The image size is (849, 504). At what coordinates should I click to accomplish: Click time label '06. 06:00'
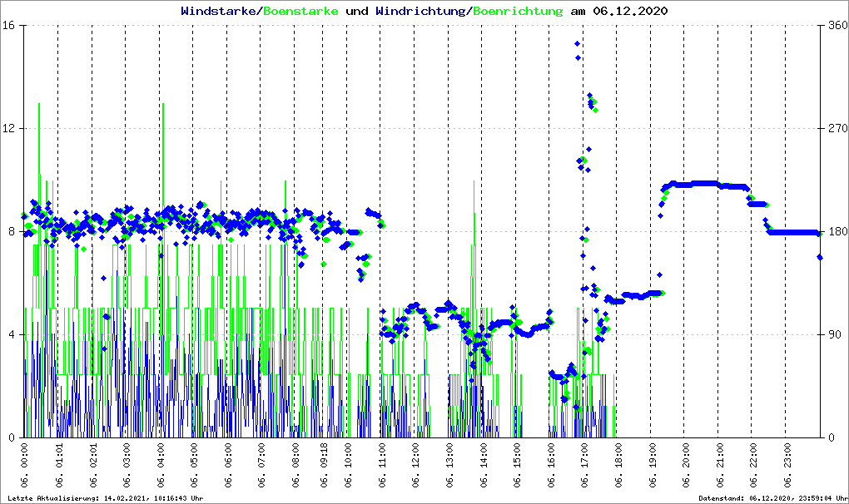[x=227, y=466]
